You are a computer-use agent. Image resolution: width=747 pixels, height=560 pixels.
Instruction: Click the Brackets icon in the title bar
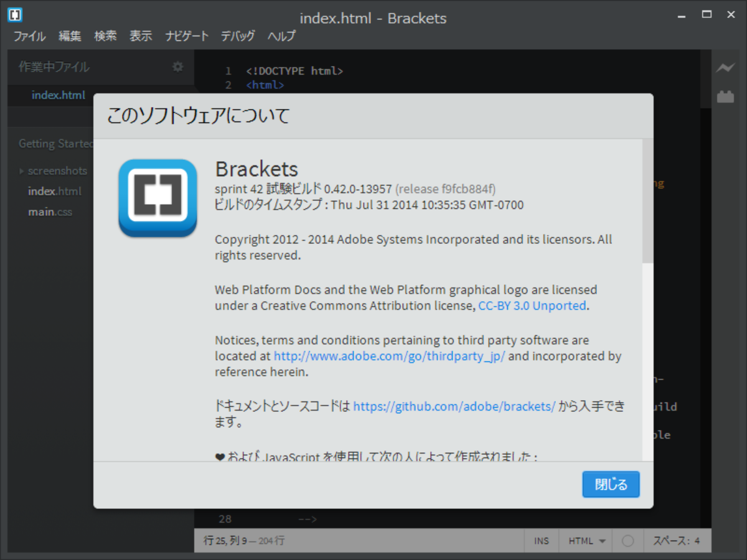point(14,14)
